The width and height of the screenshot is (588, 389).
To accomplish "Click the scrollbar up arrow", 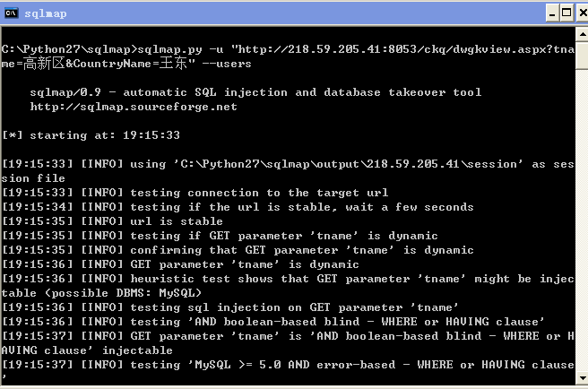I will point(582,35).
